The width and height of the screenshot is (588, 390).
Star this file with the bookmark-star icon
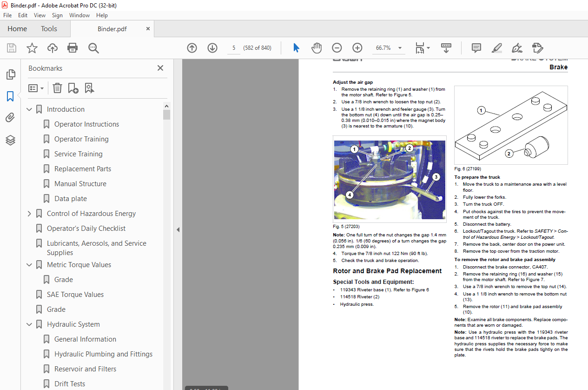(32, 48)
